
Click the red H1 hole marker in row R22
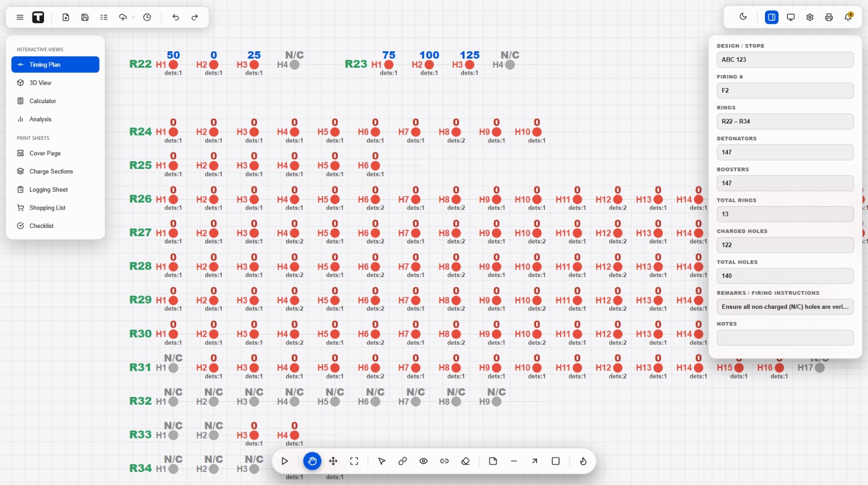coord(173,65)
